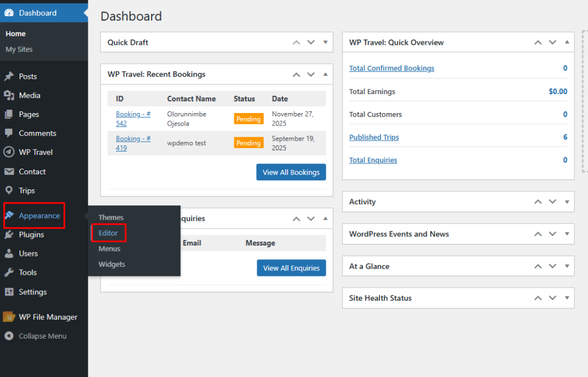Screen dimensions: 588x377
Task: Click the Media icon in sidebar
Action: pyautogui.click(x=9, y=95)
